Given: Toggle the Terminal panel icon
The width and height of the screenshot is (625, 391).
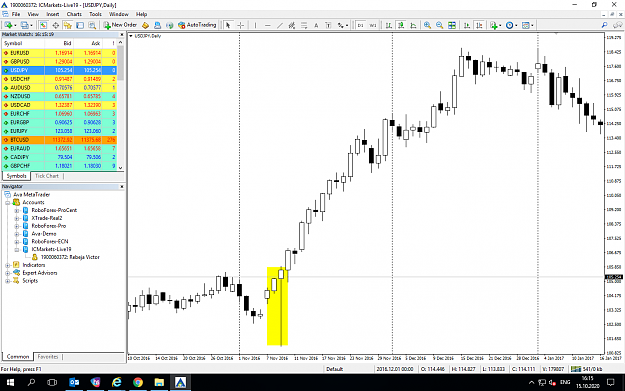Looking at the screenshot, I should point(80,25).
